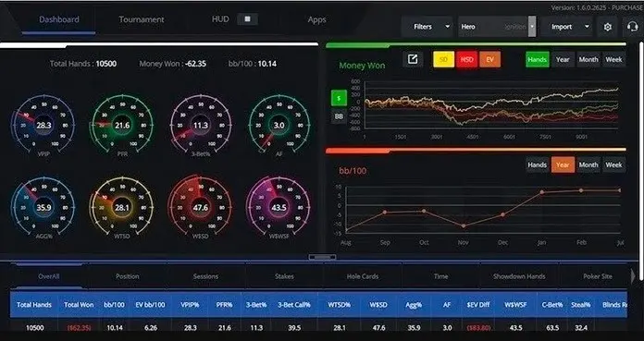Click the AF gauge showing 3.0
This screenshot has height=341, width=644.
pos(279,126)
